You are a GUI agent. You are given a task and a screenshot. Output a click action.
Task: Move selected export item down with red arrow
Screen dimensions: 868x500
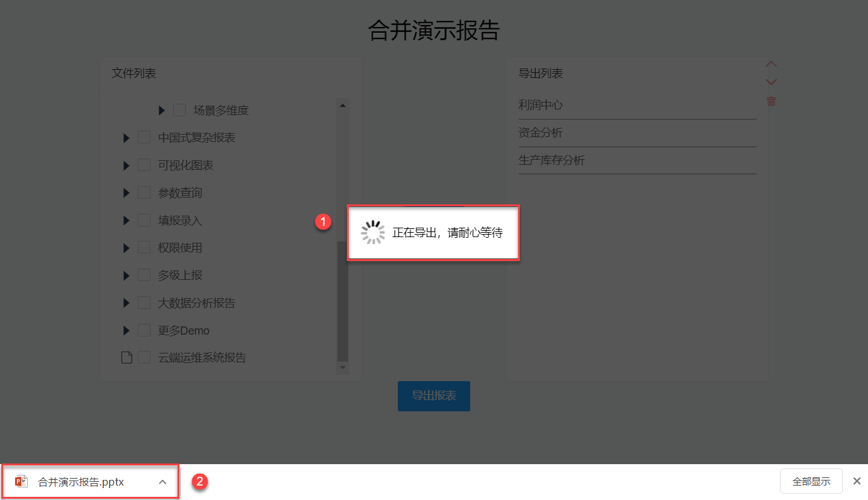point(771,82)
